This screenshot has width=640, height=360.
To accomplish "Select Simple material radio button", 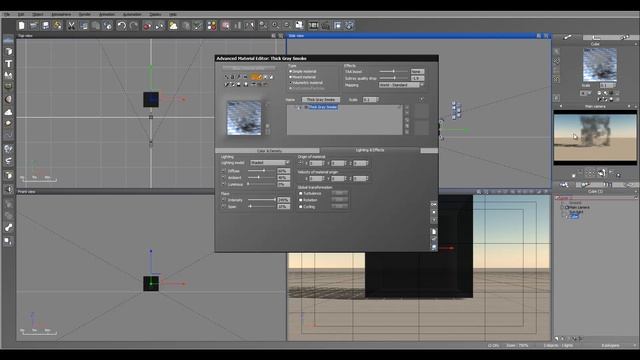I will click(x=291, y=71).
